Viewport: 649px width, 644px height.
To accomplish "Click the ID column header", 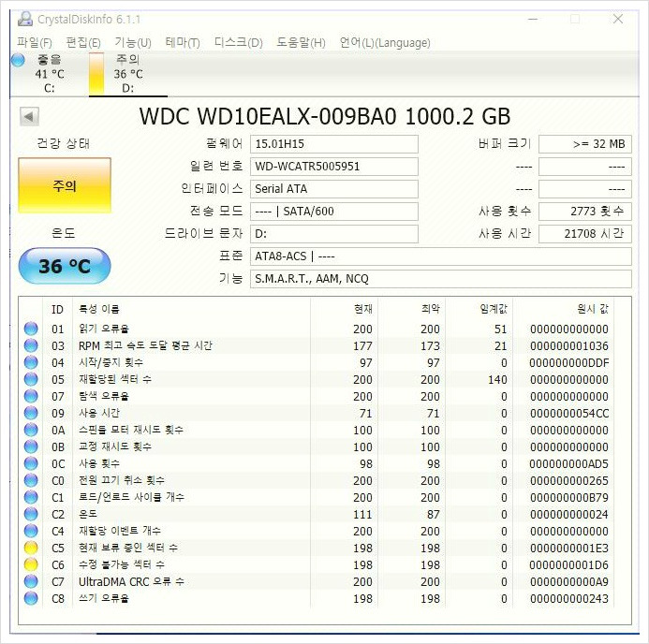I will point(57,309).
